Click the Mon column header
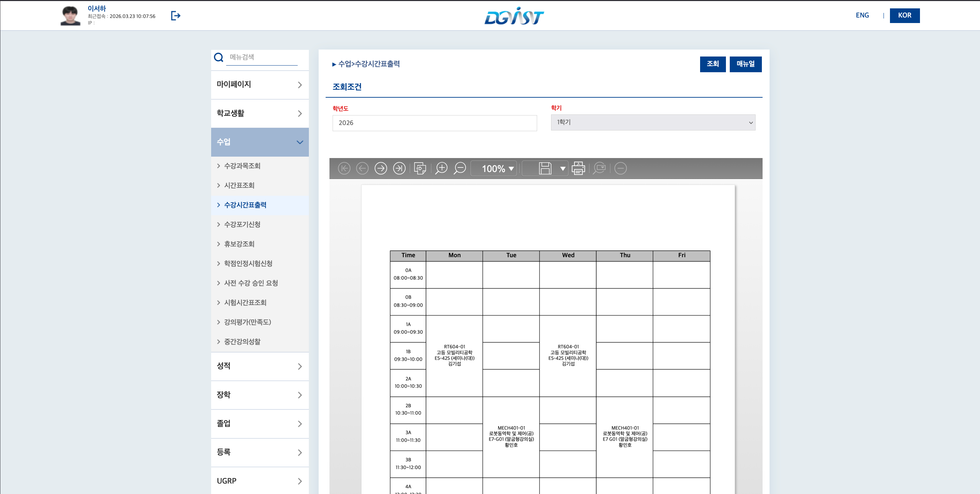Image resolution: width=980 pixels, height=494 pixels. pyautogui.click(x=454, y=256)
